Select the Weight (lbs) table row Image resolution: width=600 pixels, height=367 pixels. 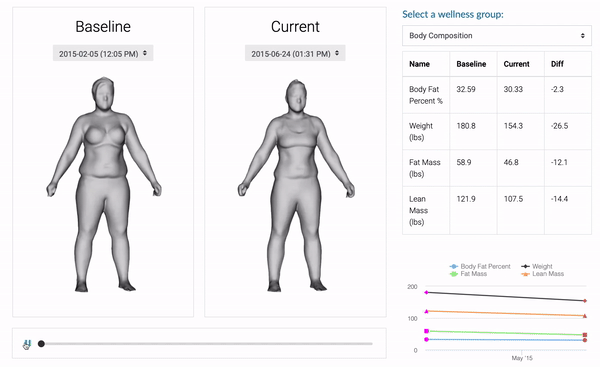tap(497, 131)
